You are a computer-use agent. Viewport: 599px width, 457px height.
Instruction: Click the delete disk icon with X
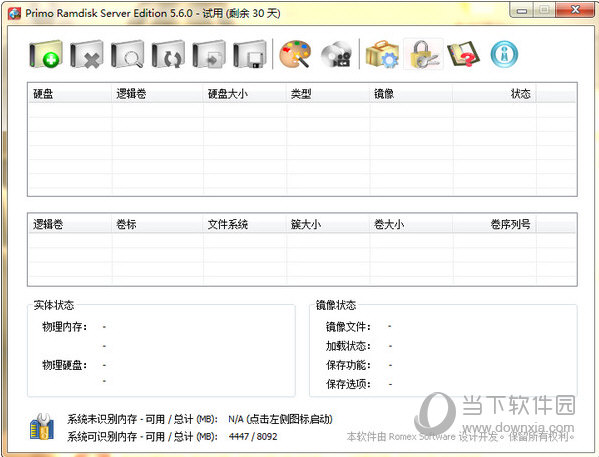tap(87, 54)
